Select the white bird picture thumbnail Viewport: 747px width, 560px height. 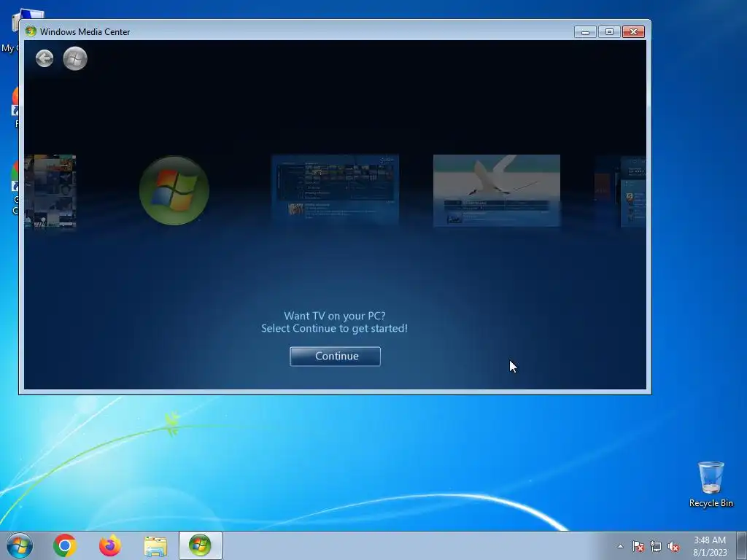tap(496, 190)
